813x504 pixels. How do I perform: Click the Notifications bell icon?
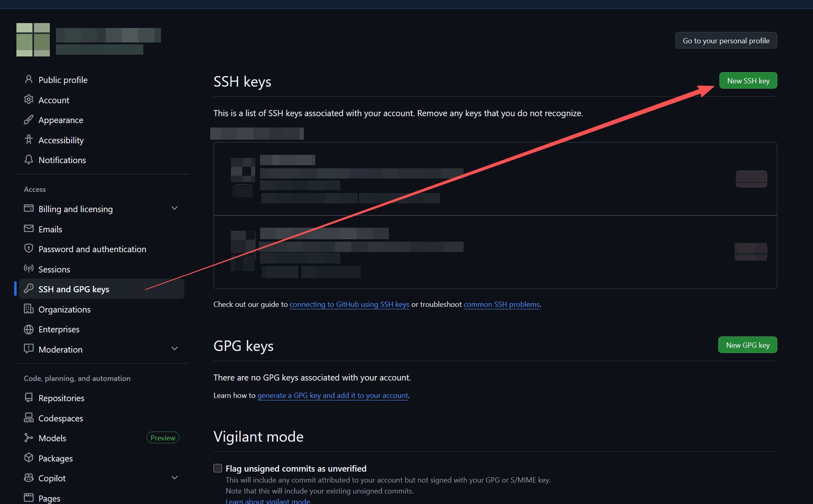click(x=29, y=159)
